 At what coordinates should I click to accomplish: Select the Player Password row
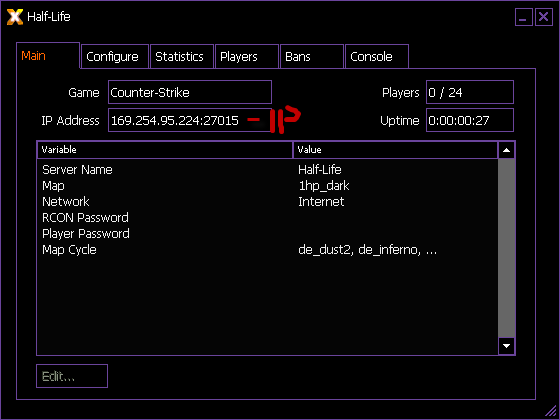point(267,234)
